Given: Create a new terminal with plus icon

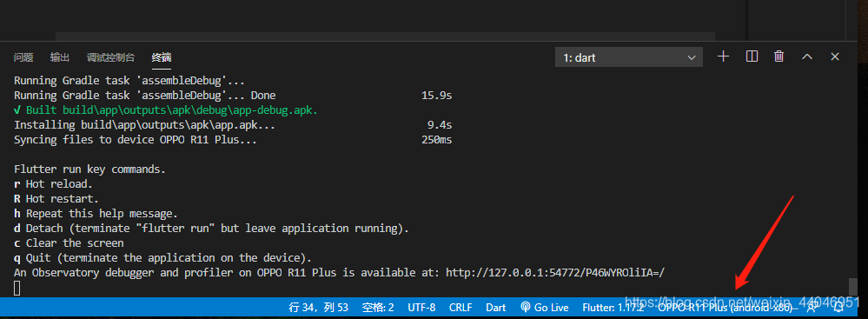Looking at the screenshot, I should [x=723, y=56].
